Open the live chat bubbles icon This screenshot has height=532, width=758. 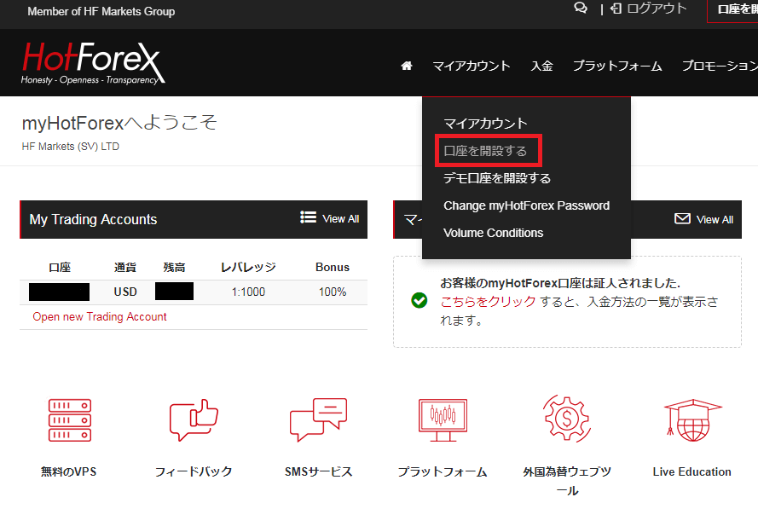581,9
